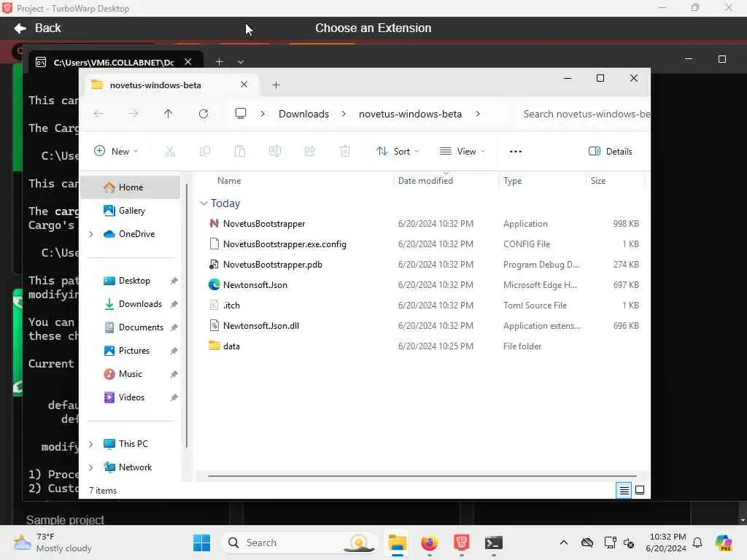Expand This PC tree node
Viewport: 747px width, 560px height.
(x=91, y=444)
